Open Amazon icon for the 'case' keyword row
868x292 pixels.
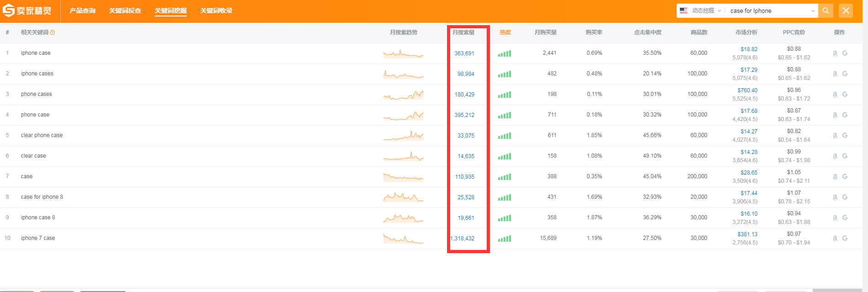click(x=835, y=176)
